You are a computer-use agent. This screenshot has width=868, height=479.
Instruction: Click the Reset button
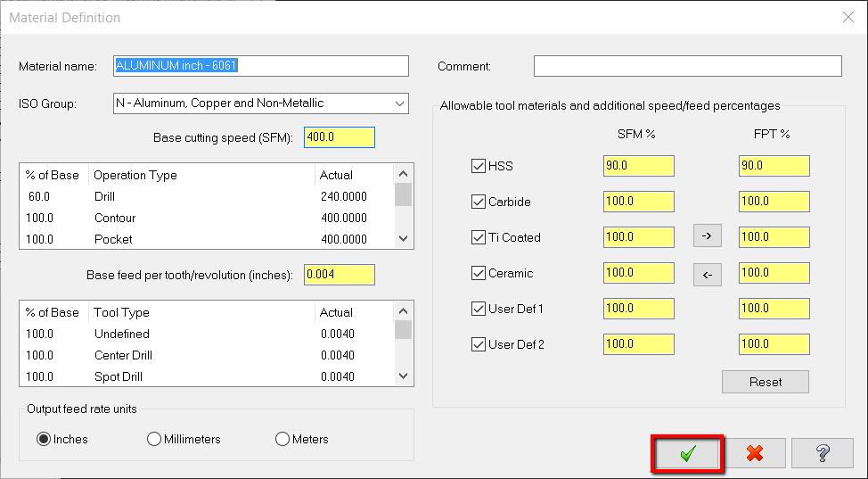click(x=765, y=382)
